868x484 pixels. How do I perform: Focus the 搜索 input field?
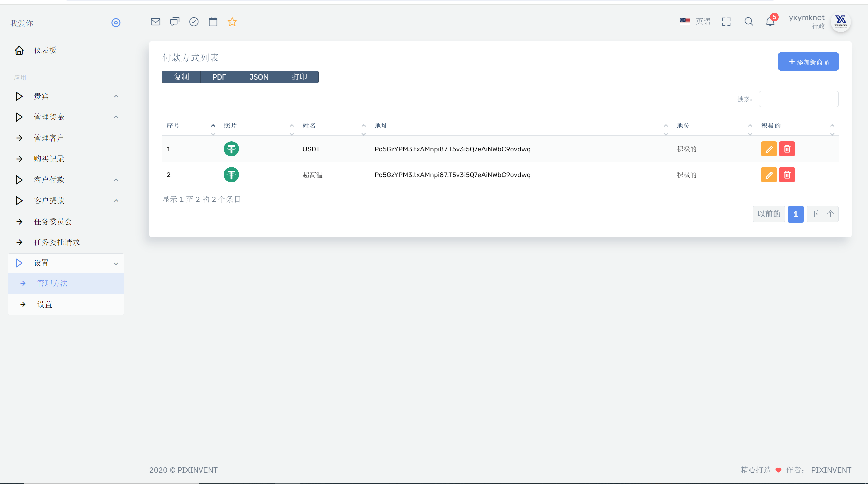pyautogui.click(x=798, y=99)
